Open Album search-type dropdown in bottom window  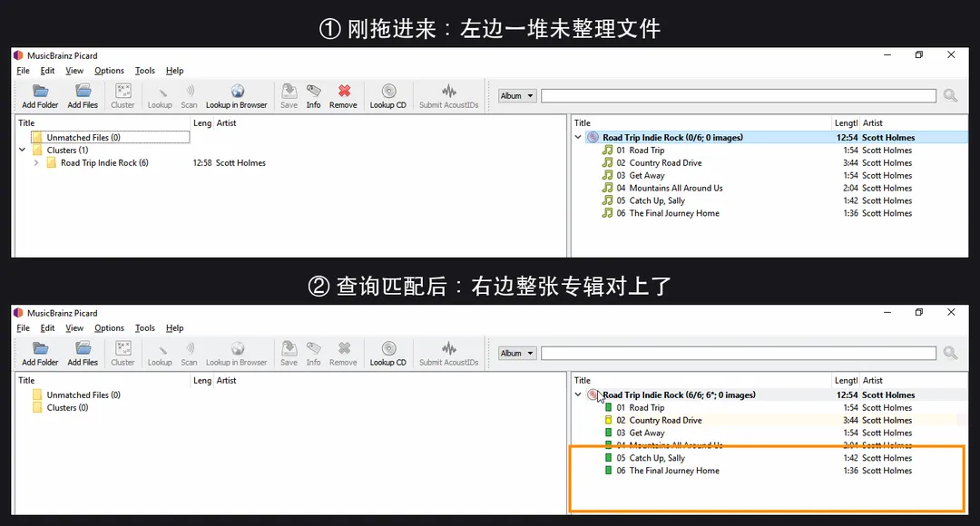pyautogui.click(x=517, y=353)
